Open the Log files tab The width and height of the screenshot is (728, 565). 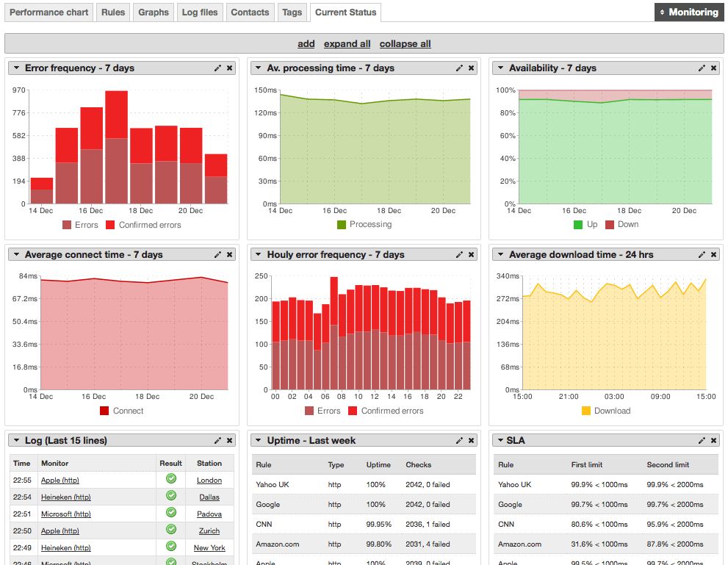(x=199, y=12)
